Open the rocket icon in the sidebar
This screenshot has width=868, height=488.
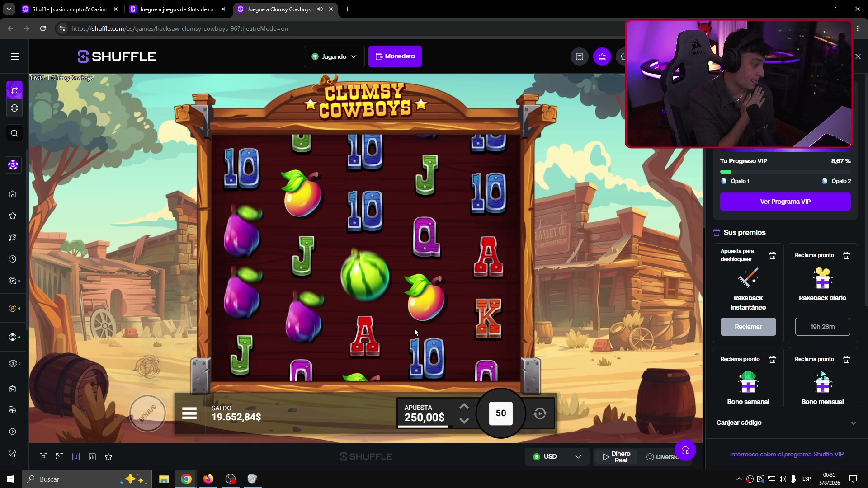(13, 237)
